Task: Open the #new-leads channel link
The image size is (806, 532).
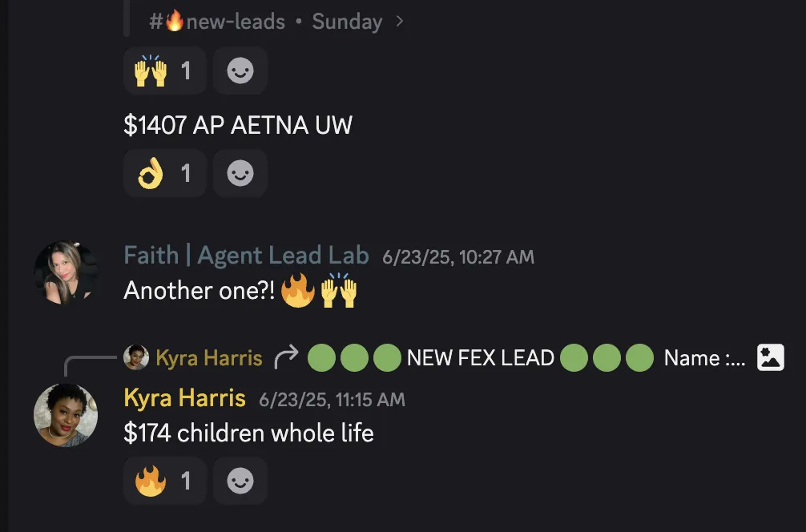Action: [x=217, y=22]
